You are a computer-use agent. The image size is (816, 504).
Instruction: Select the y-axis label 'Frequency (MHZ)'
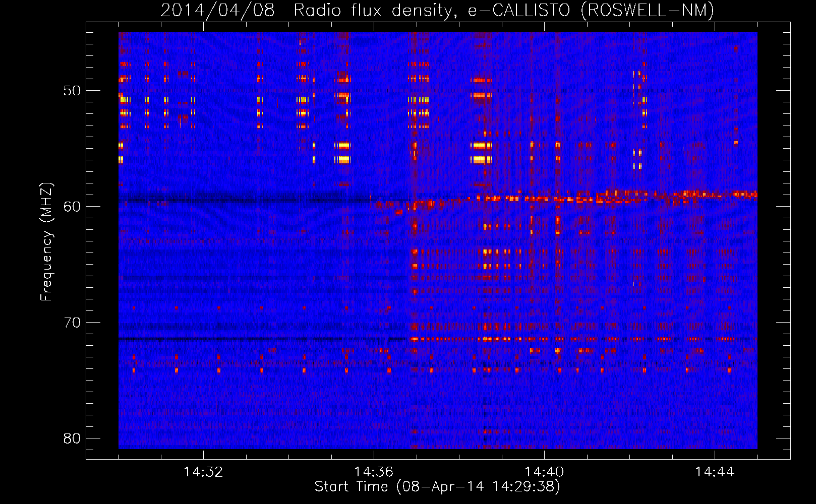click(46, 242)
